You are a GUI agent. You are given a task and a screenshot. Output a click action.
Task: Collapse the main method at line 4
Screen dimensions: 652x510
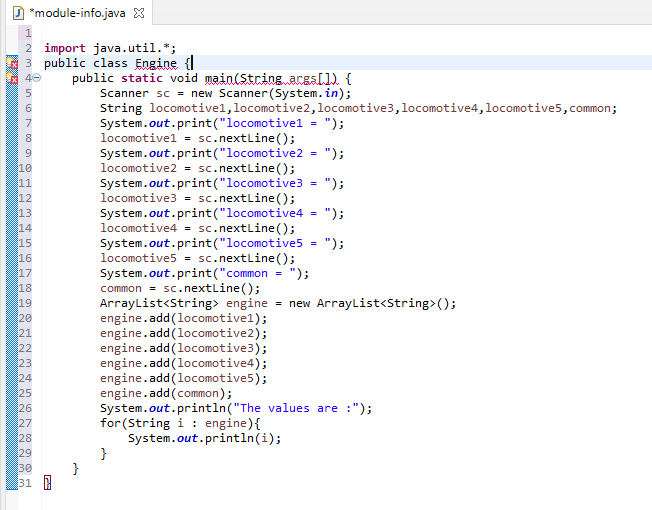click(x=37, y=78)
